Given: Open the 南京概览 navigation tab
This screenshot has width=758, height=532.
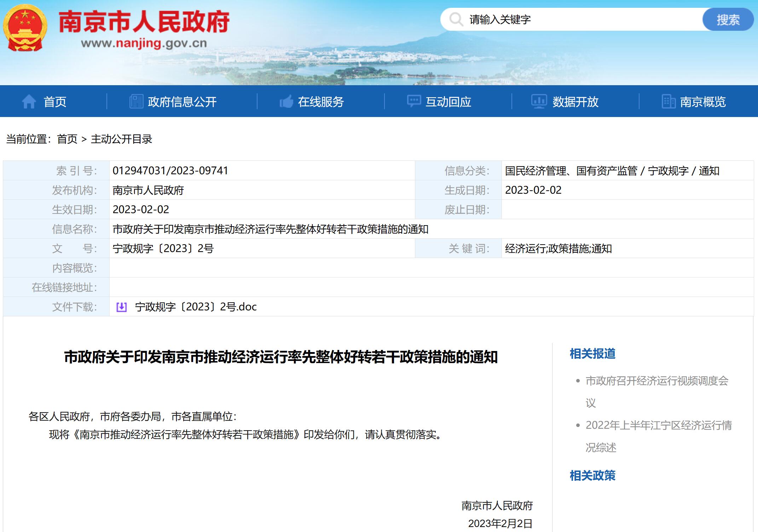Looking at the screenshot, I should 703,102.
